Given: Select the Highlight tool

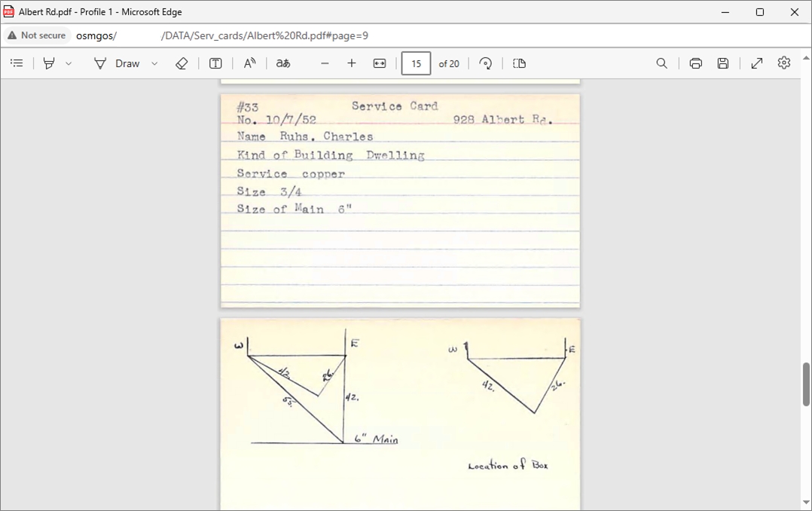Looking at the screenshot, I should (x=49, y=63).
